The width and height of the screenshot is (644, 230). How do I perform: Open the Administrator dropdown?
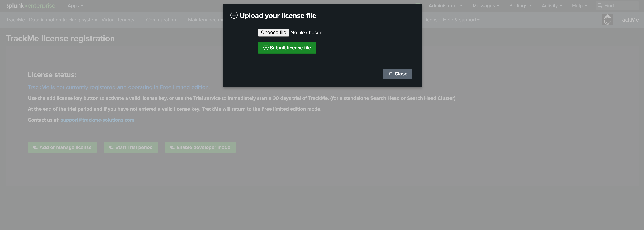pyautogui.click(x=446, y=5)
